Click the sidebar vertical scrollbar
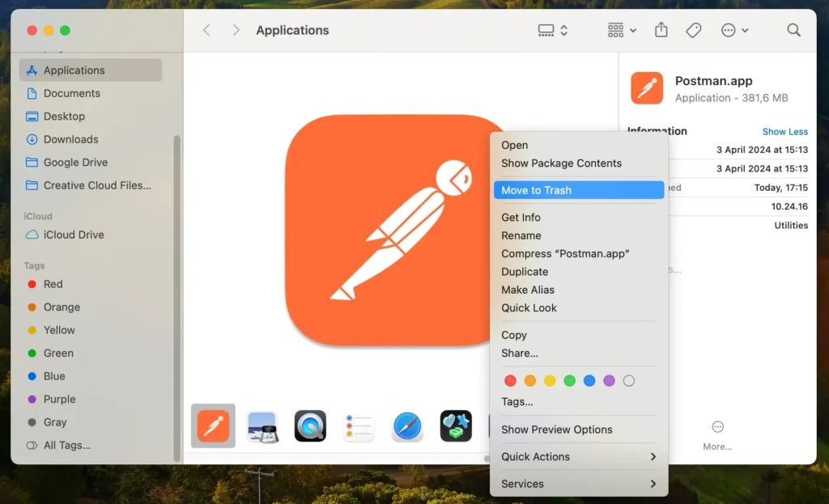The height and width of the screenshot is (504, 829). 176,299
